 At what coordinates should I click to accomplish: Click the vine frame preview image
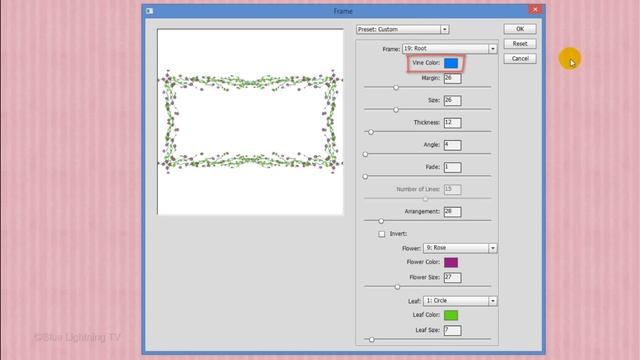[x=250, y=122]
